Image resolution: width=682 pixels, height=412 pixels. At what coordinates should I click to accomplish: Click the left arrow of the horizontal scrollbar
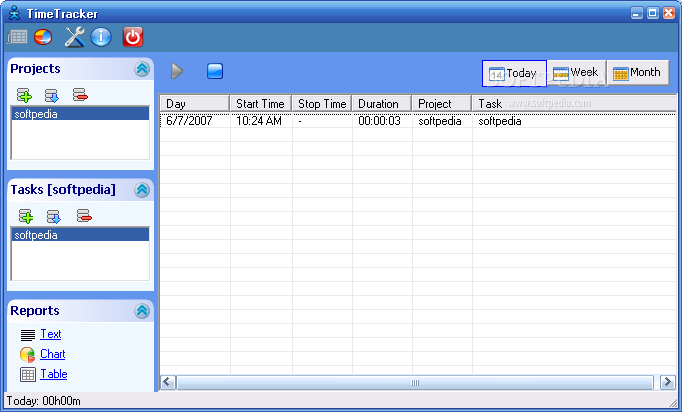tap(168, 382)
